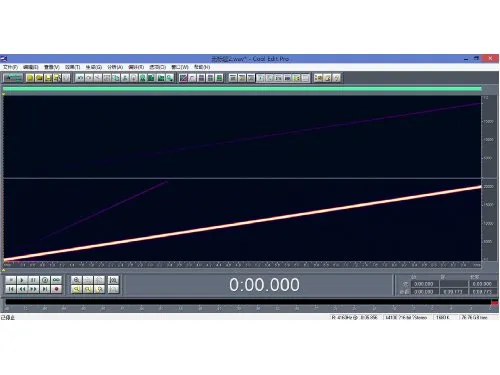Jump to beginning with skip-to-start button
The image size is (500, 375).
[11, 289]
